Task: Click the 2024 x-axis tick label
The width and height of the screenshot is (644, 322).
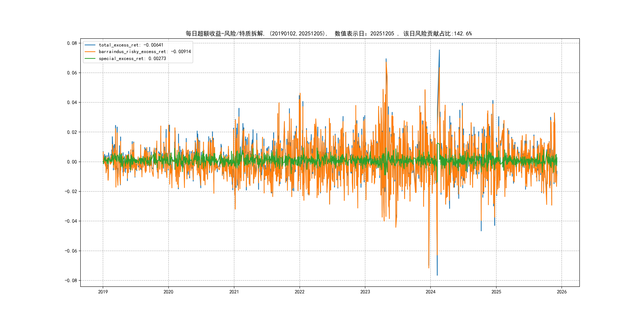Action: pos(431,292)
